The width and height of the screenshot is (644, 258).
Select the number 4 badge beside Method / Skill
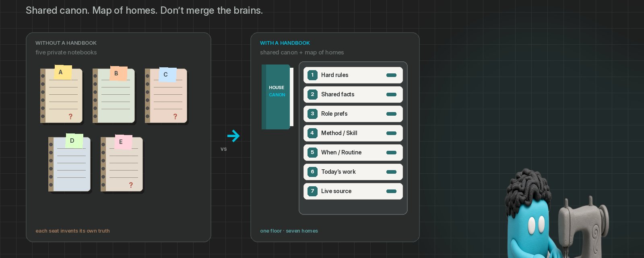pyautogui.click(x=312, y=133)
